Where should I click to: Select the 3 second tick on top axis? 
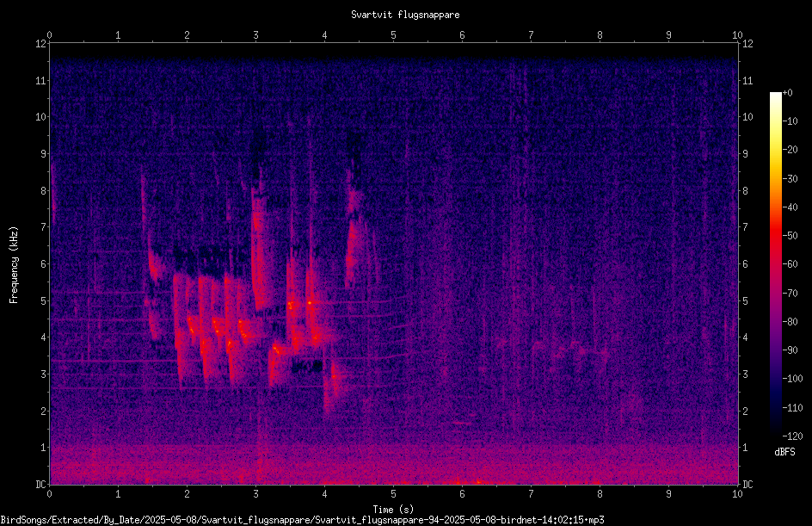point(255,35)
